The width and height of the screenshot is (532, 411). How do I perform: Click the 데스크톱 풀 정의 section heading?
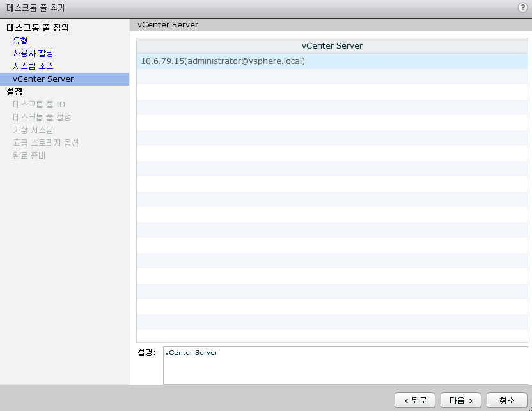point(38,28)
